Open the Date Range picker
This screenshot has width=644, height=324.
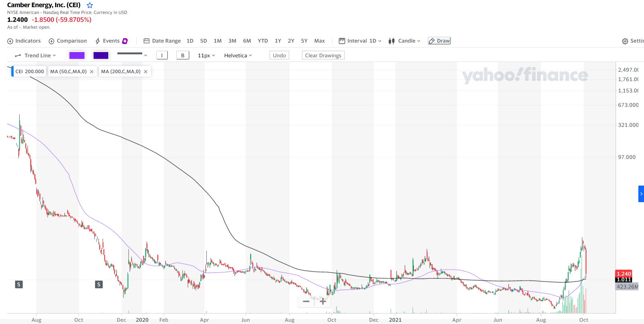[x=162, y=41]
